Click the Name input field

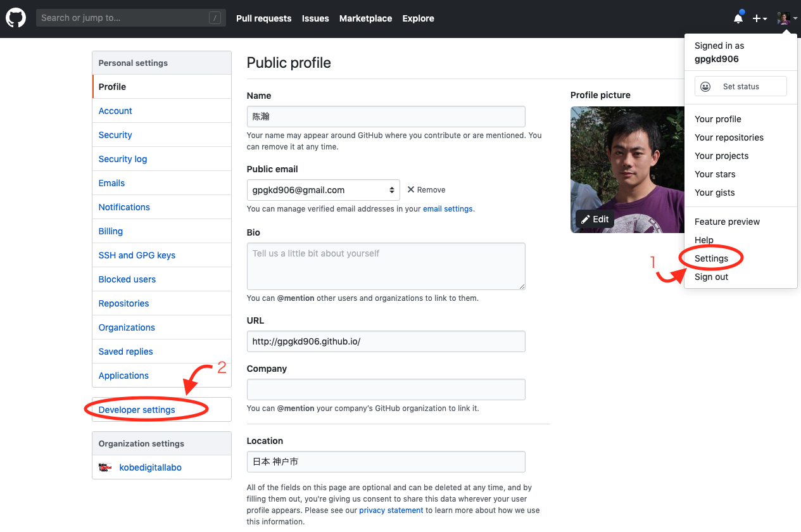point(386,117)
